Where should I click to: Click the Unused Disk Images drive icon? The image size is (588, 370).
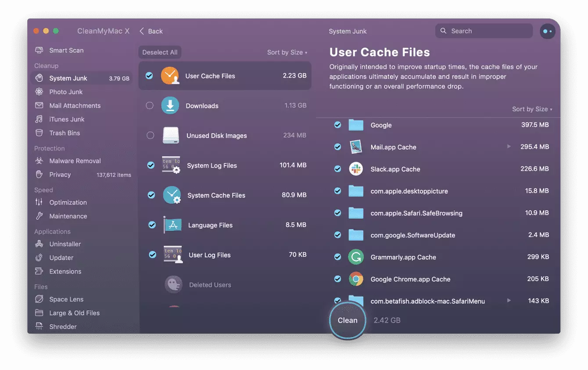tap(171, 135)
